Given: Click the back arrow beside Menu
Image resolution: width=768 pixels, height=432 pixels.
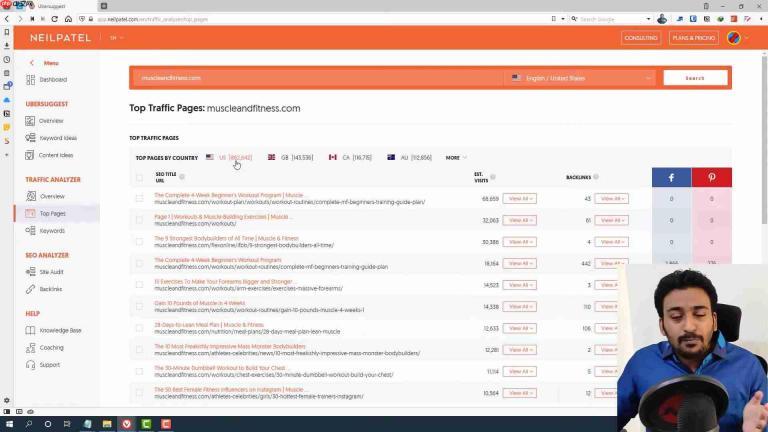Looking at the screenshot, I should (32, 63).
